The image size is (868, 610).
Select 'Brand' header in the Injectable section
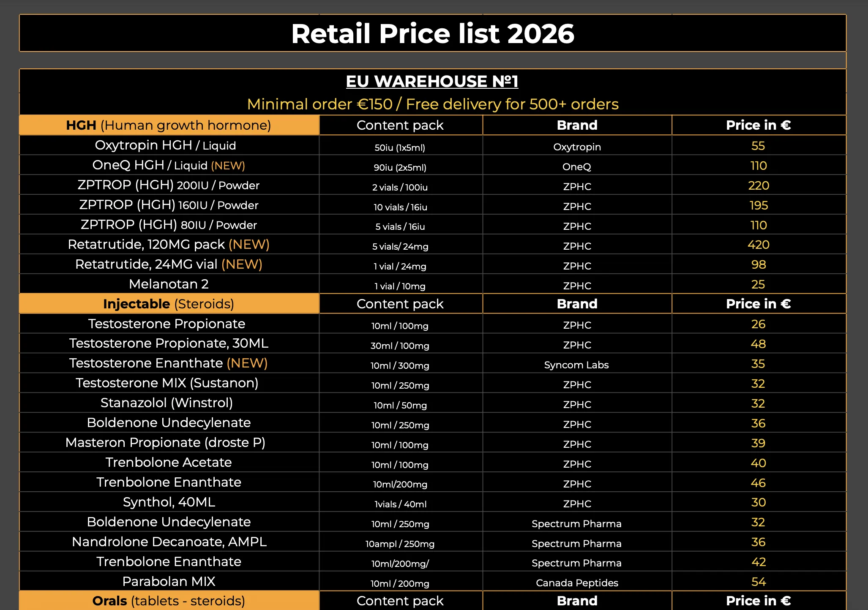[x=577, y=304]
